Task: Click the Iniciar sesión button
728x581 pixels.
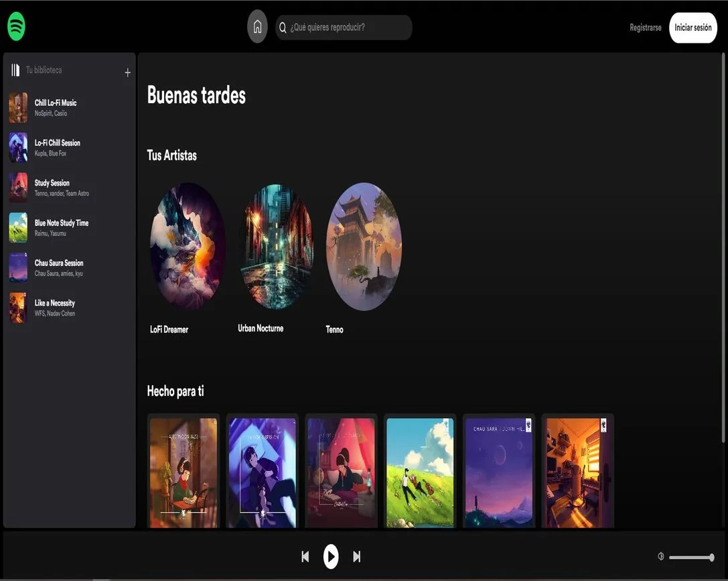Action: (x=693, y=28)
